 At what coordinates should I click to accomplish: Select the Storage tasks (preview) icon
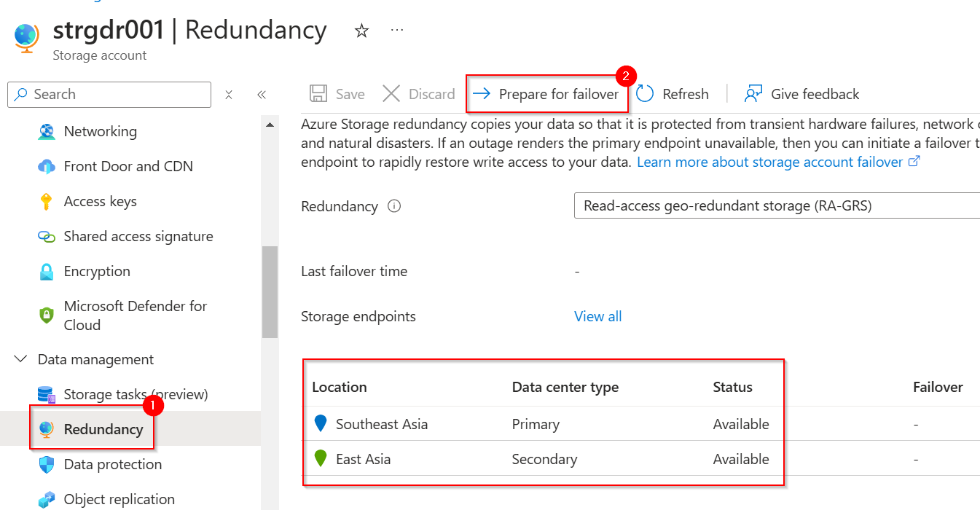click(x=46, y=393)
